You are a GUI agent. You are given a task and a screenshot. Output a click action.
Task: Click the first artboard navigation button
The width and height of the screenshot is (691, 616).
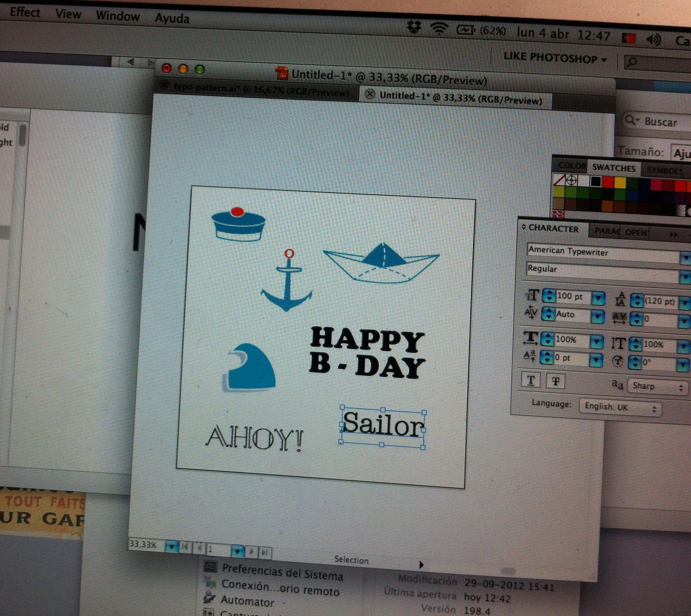pyautogui.click(x=185, y=547)
